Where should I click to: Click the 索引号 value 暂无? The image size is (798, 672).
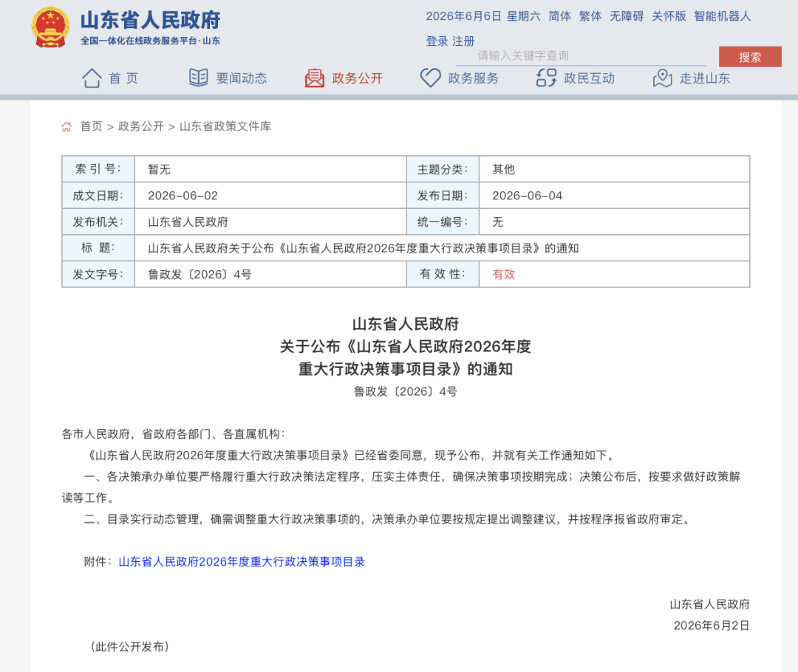pos(159,169)
